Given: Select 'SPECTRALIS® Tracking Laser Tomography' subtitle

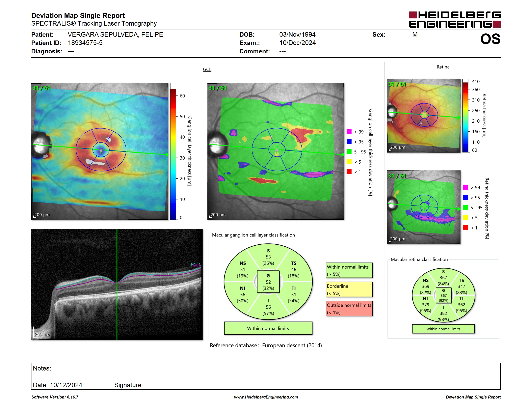Looking at the screenshot, I should (94, 23).
